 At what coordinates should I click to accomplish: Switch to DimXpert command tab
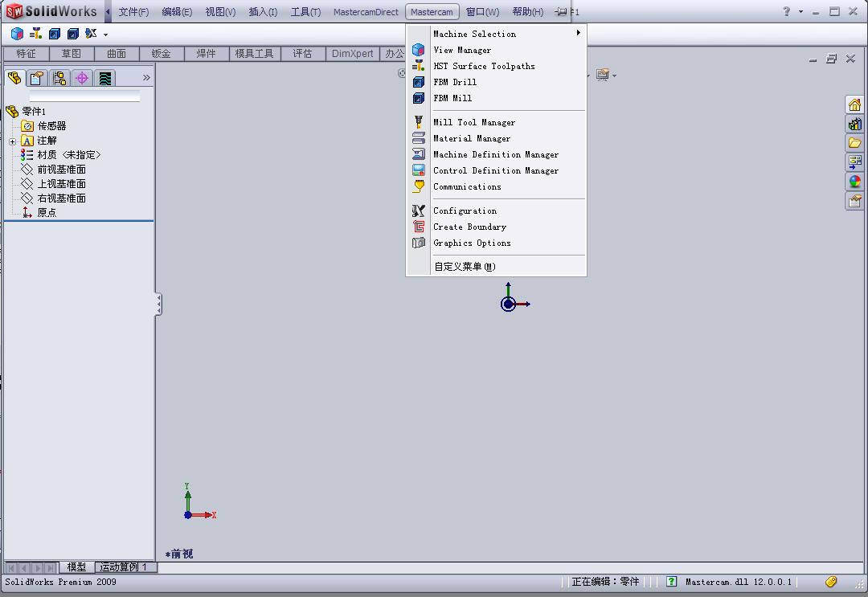pyautogui.click(x=353, y=54)
